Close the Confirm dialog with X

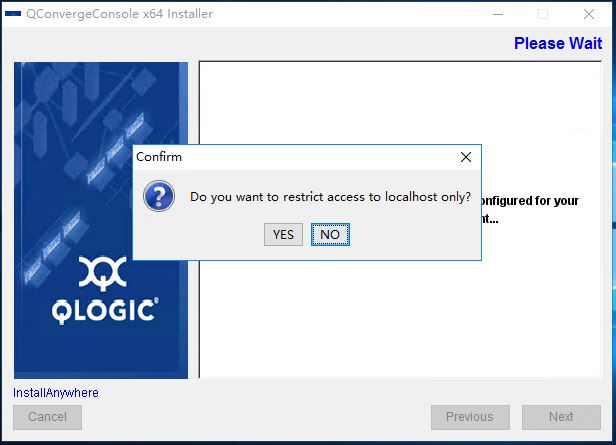point(466,157)
